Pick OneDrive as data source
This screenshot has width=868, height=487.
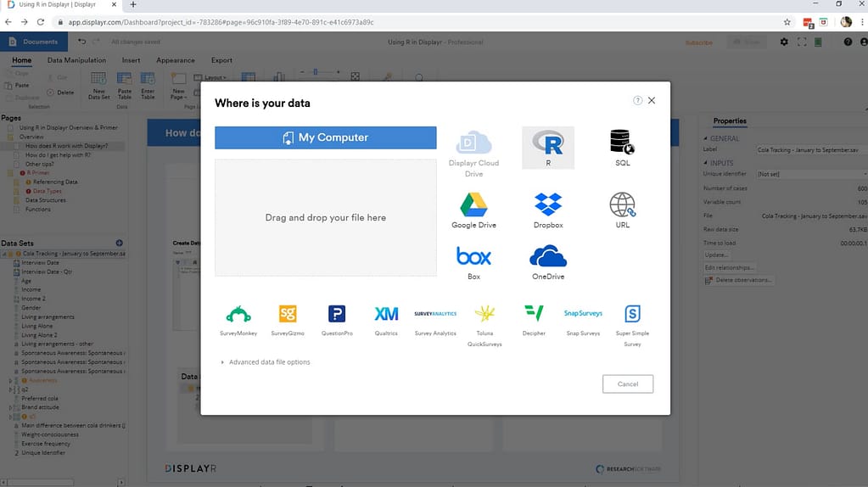coord(548,260)
